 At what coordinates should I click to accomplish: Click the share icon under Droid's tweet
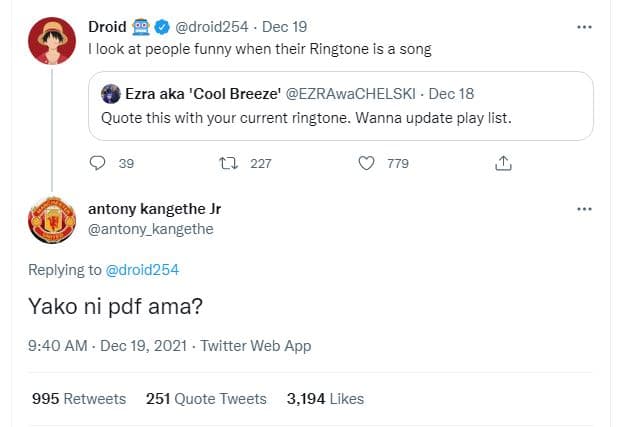pyautogui.click(x=503, y=163)
